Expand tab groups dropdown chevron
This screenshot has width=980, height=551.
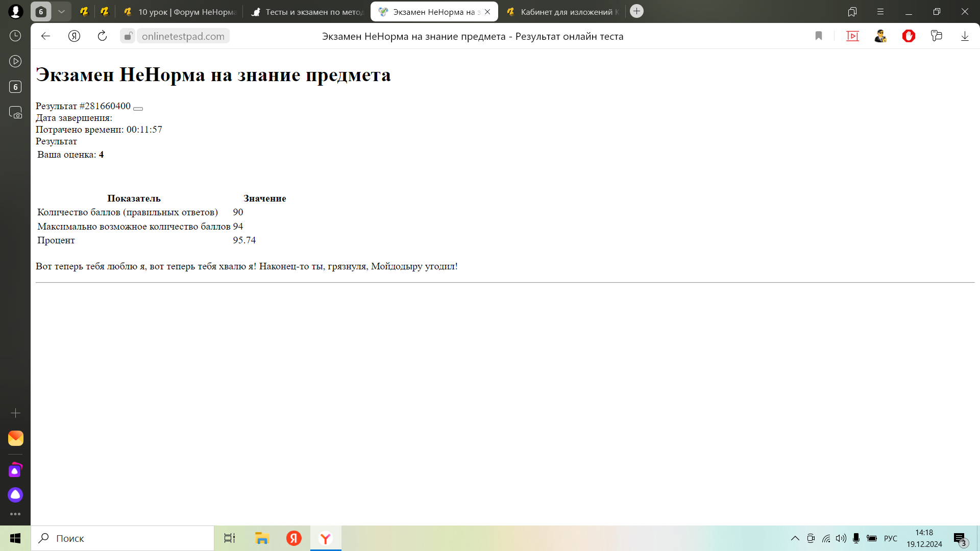click(x=61, y=12)
